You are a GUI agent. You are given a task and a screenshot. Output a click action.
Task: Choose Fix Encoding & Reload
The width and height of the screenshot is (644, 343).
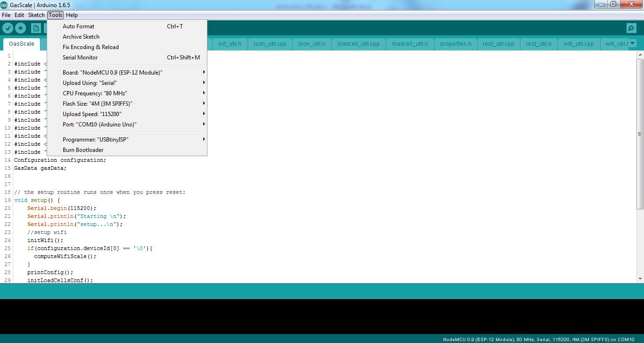(x=127, y=47)
